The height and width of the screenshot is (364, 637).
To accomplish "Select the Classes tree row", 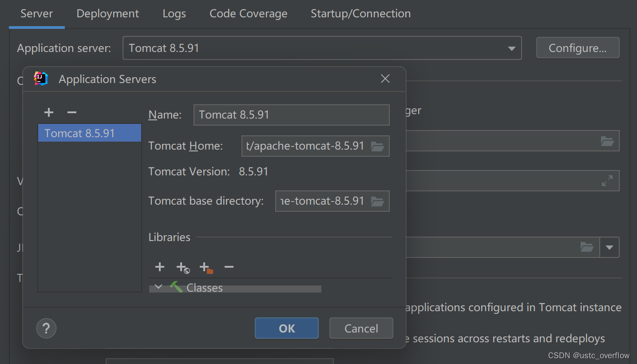I will [x=235, y=288].
